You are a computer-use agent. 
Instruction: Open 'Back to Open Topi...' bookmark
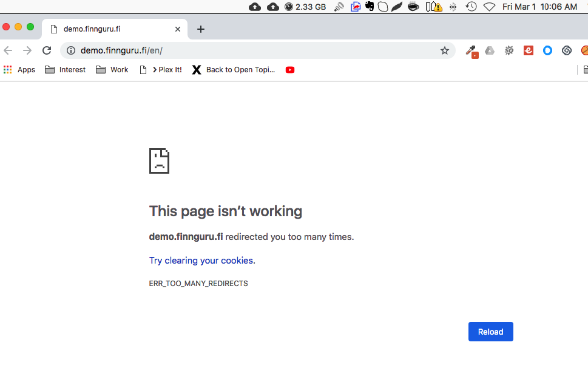coord(234,70)
